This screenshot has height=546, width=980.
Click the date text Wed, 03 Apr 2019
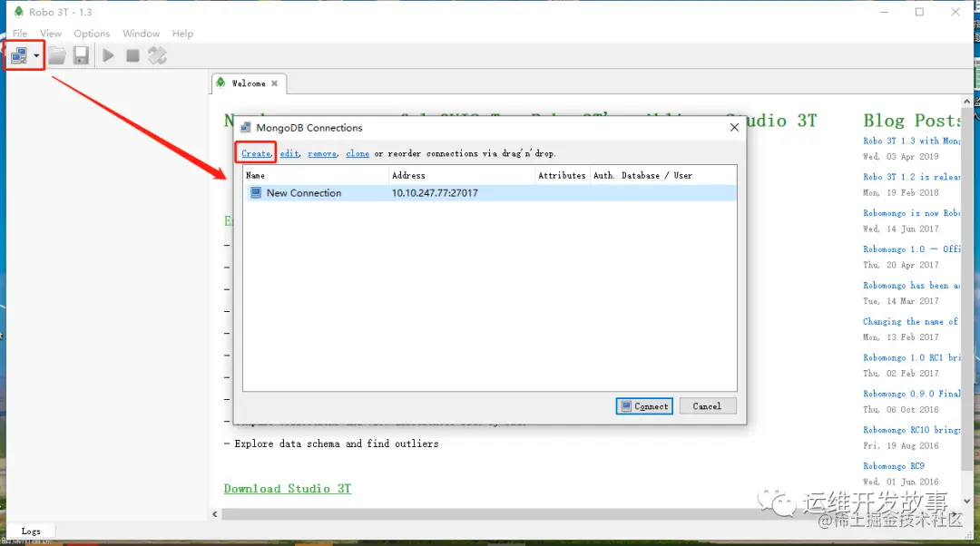pos(901,157)
